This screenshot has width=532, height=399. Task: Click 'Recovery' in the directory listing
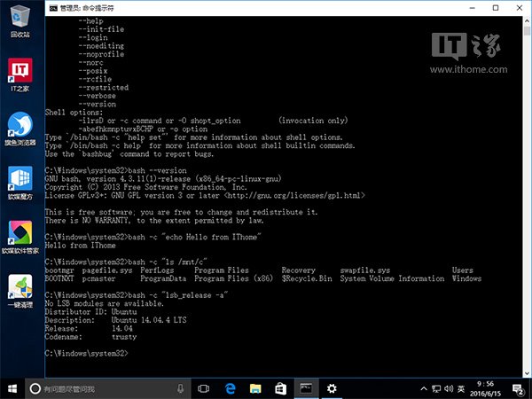click(298, 270)
